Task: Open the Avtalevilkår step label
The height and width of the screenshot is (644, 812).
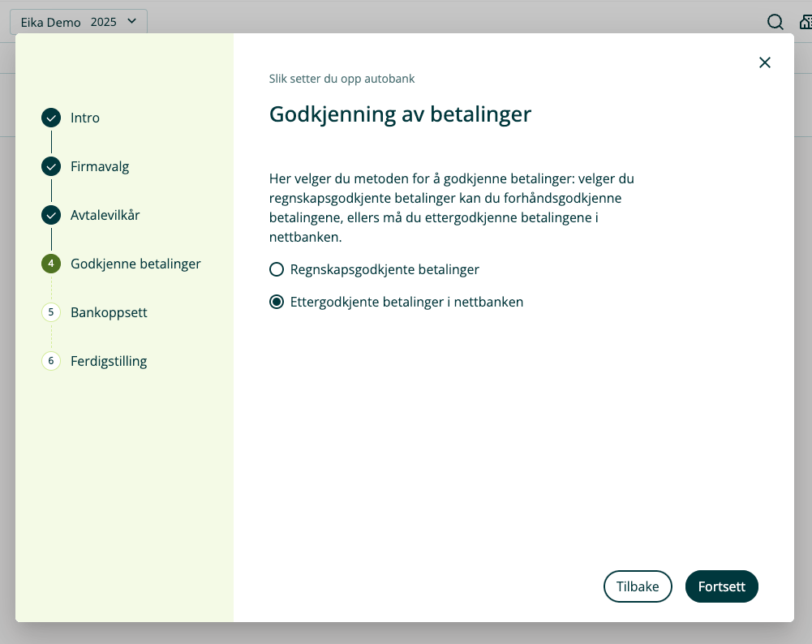Action: point(105,215)
